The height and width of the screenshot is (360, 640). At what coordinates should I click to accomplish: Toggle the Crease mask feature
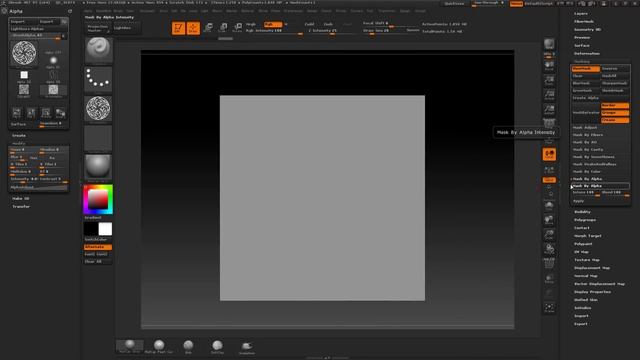click(615, 120)
